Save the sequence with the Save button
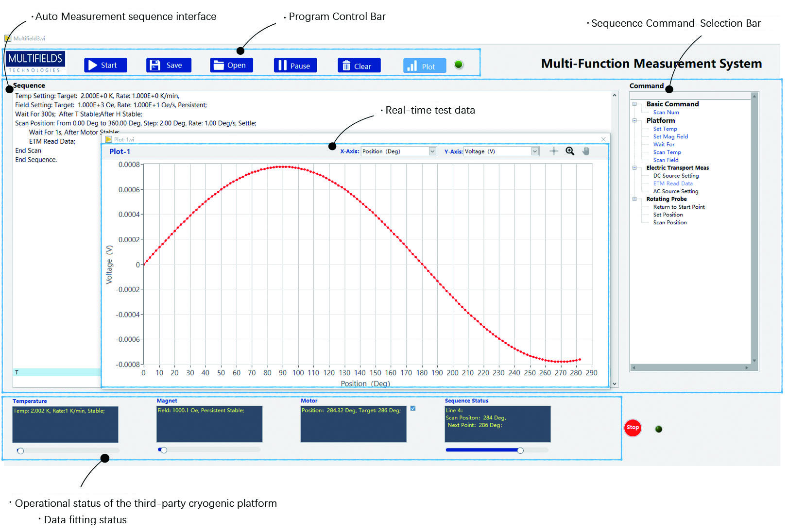Screen dimensions: 788x532 (168, 65)
